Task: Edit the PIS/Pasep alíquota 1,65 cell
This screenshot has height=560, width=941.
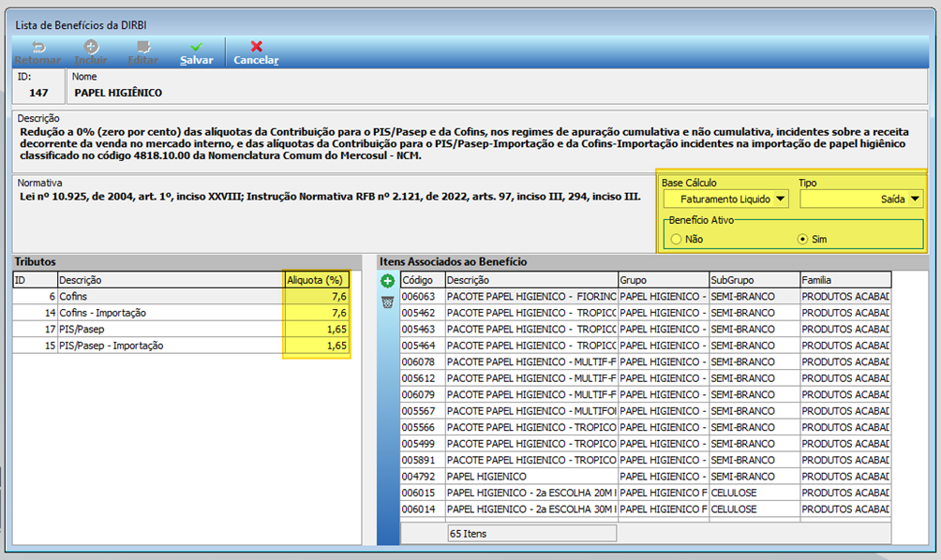Action: pos(316,330)
